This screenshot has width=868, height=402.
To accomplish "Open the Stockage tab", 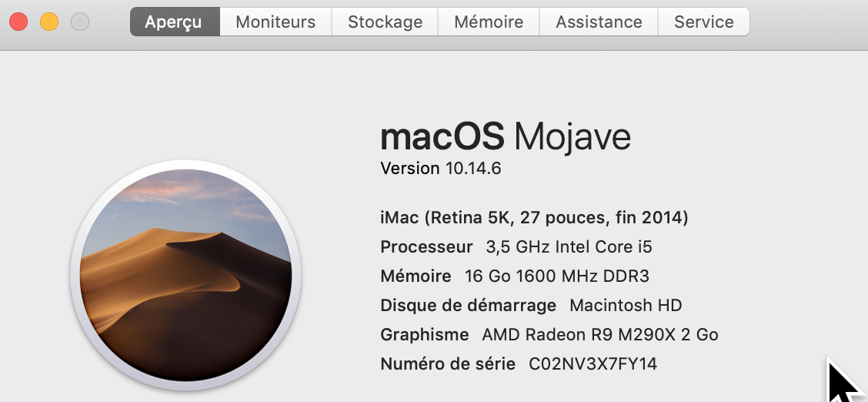I will coord(385,22).
